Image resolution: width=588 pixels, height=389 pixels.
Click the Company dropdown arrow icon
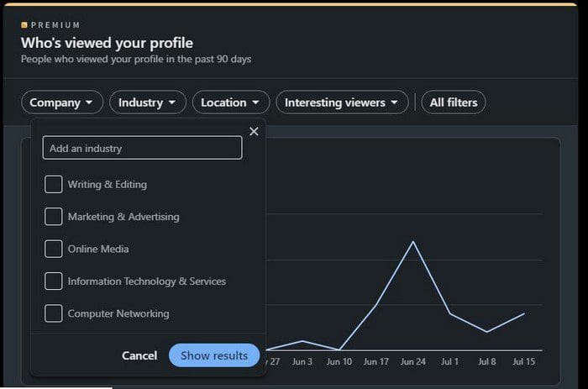click(x=89, y=103)
